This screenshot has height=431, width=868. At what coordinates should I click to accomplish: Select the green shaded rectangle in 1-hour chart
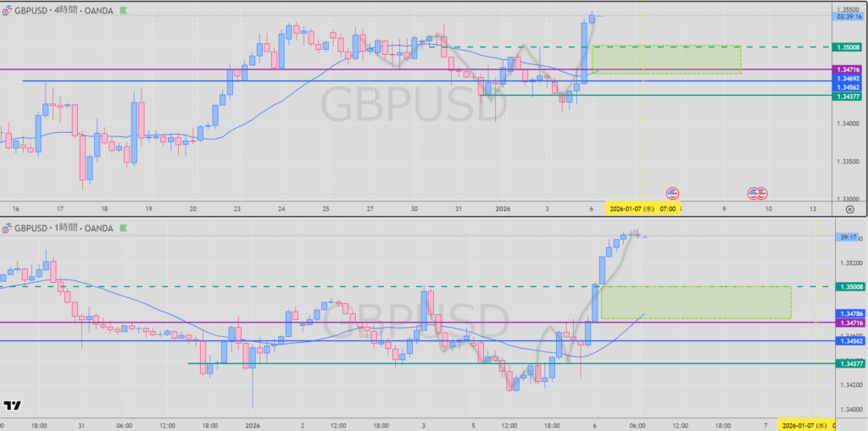(695, 302)
